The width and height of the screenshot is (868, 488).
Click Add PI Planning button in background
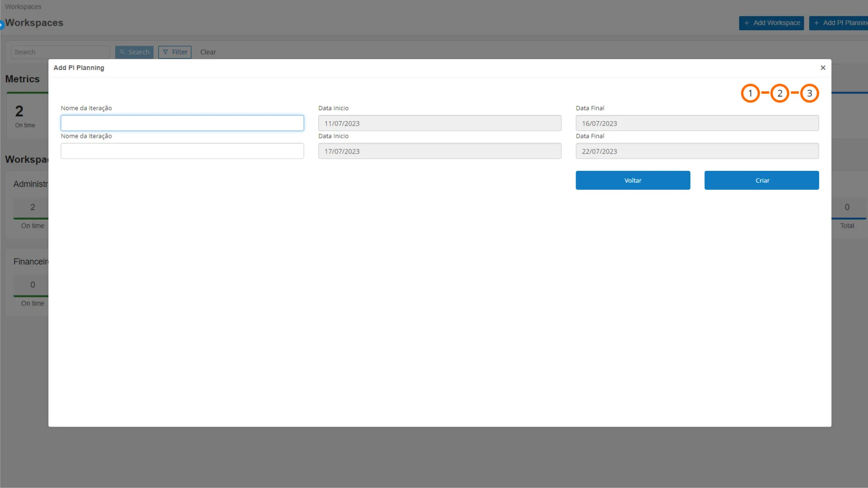pyautogui.click(x=839, y=23)
